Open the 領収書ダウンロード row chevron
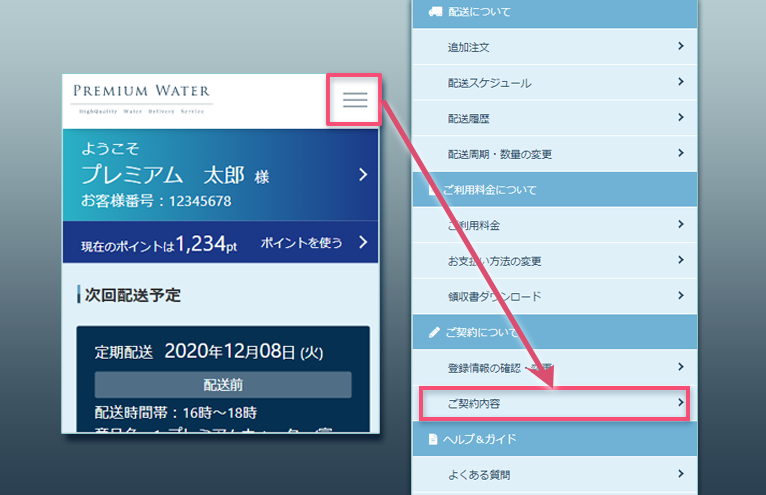The image size is (766, 495). coord(681,296)
